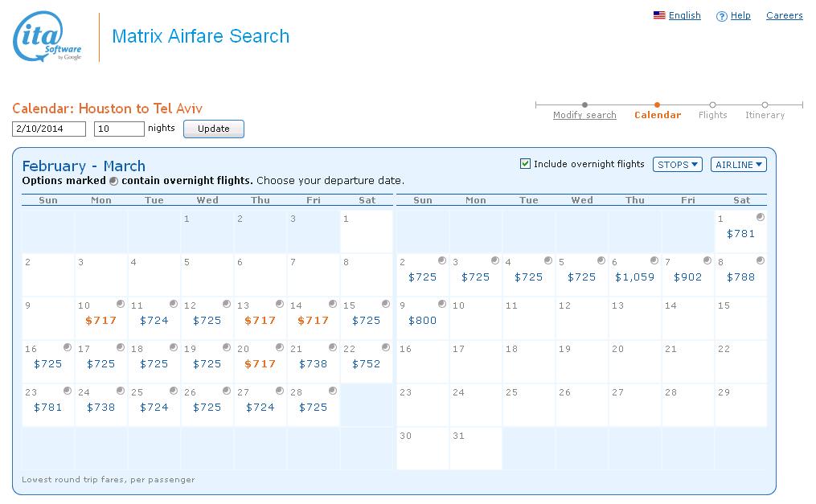Click overnight icon on March 1
Image resolution: width=816 pixels, height=504 pixels.
[x=761, y=217]
